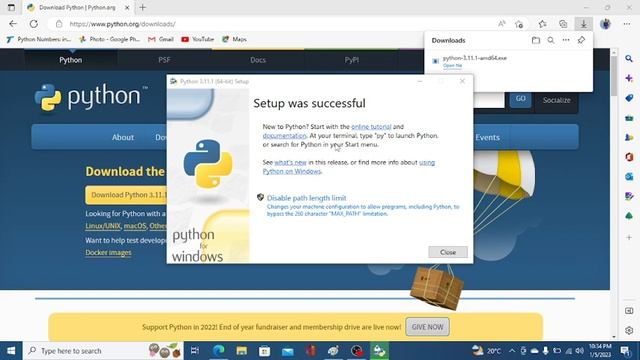Open the Favorites list icon
Viewport: 640px width, 360px height.
coord(542,24)
